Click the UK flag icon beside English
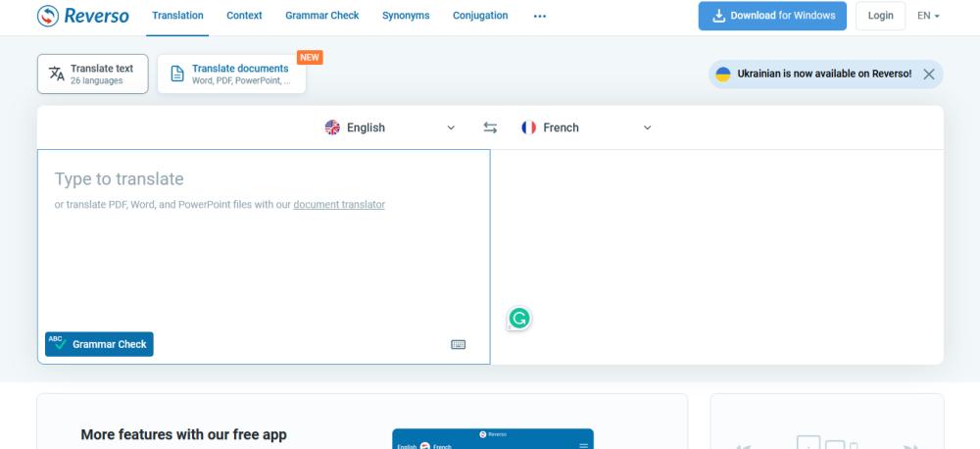Screen dimensions: 980x449 click(332, 127)
